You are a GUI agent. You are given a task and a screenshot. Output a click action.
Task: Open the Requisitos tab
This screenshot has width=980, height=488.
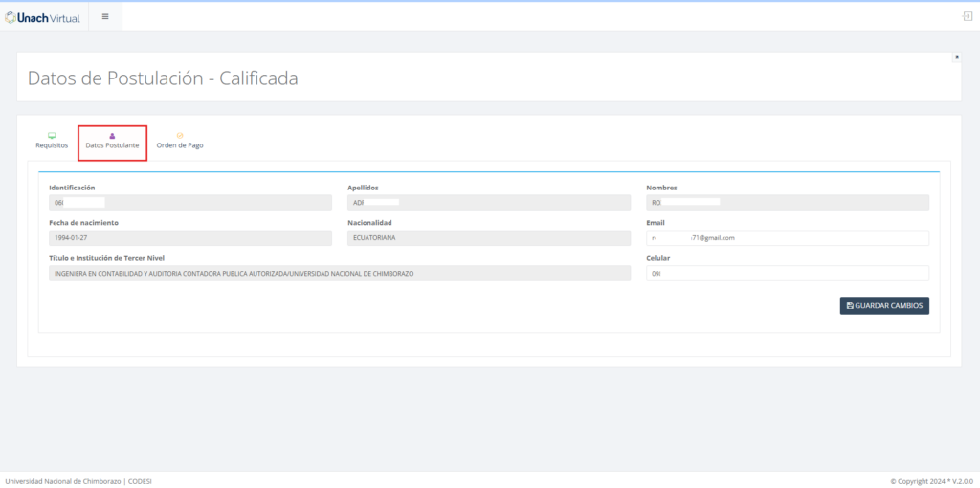(x=52, y=141)
